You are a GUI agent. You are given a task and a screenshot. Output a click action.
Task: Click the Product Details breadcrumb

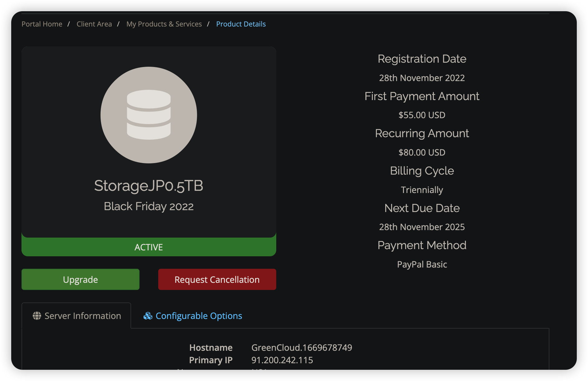pyautogui.click(x=241, y=24)
